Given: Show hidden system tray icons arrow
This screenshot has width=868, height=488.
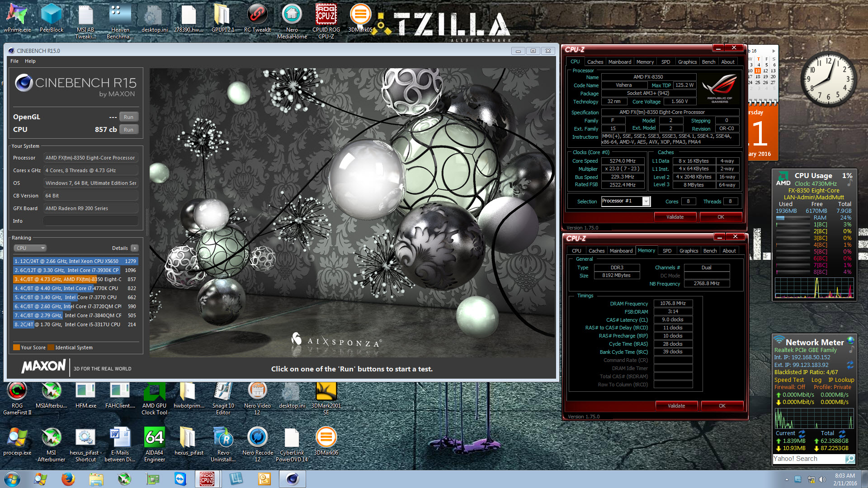Looking at the screenshot, I should tap(787, 479).
